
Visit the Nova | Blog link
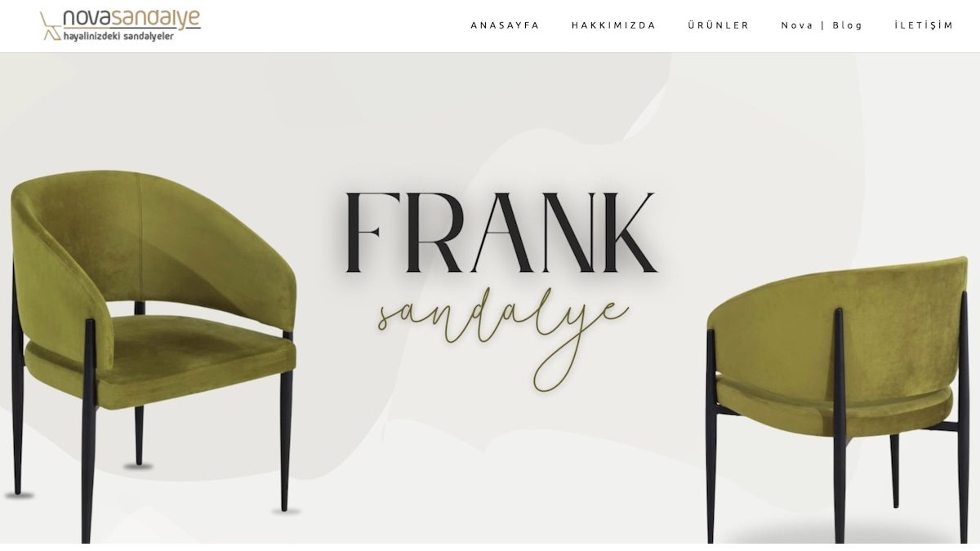coord(822,25)
